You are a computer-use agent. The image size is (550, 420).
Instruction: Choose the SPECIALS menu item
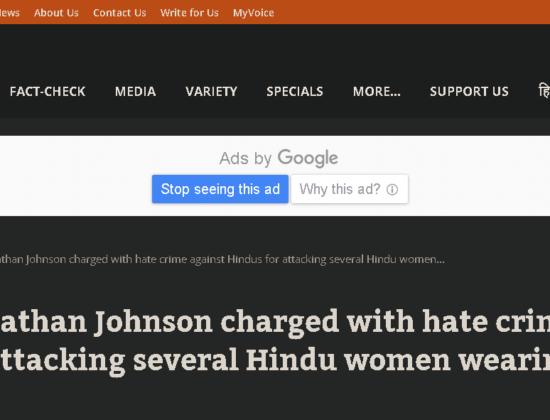pyautogui.click(x=295, y=92)
